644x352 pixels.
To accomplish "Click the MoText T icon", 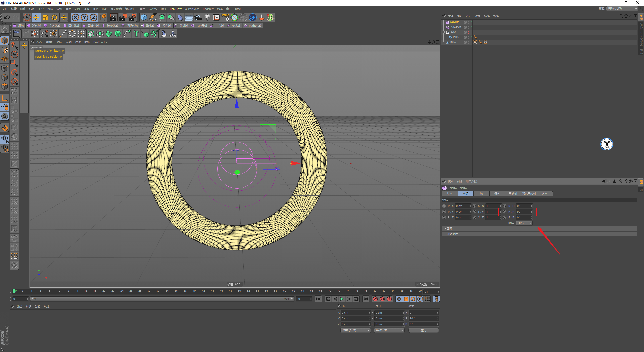I will pos(136,34).
